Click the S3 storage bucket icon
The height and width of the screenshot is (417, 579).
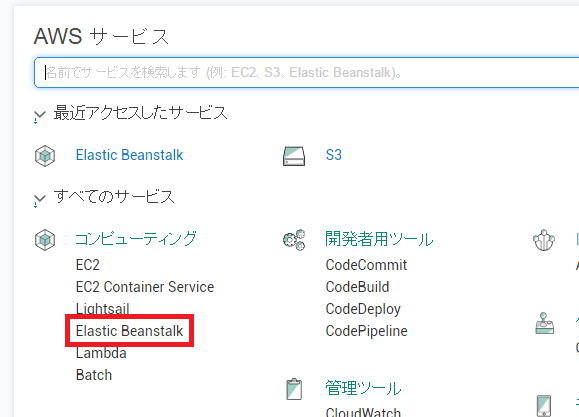[294, 156]
